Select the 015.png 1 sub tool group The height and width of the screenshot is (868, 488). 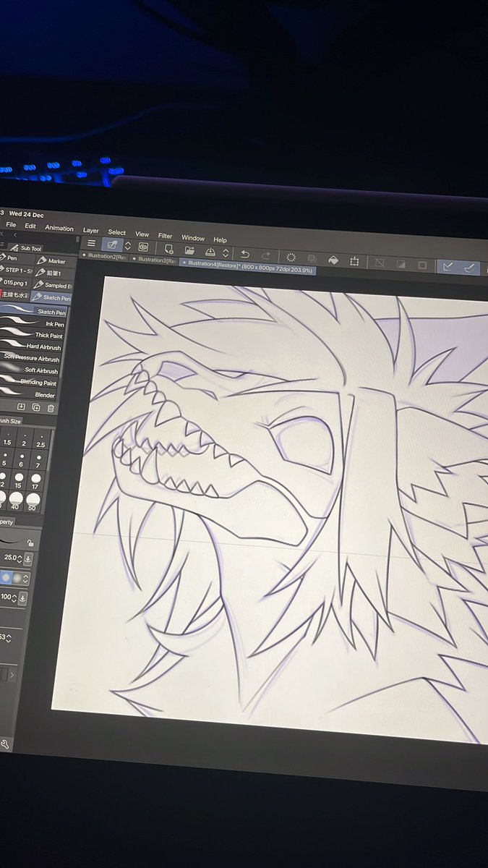(x=16, y=282)
